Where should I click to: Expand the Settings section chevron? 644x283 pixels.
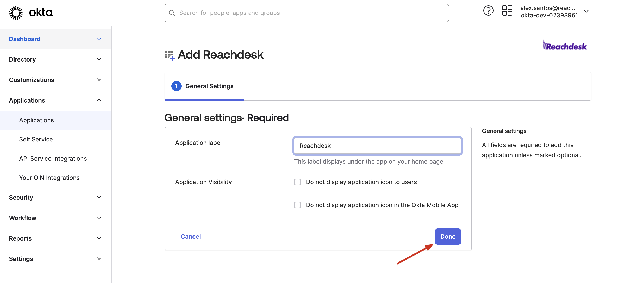click(99, 259)
